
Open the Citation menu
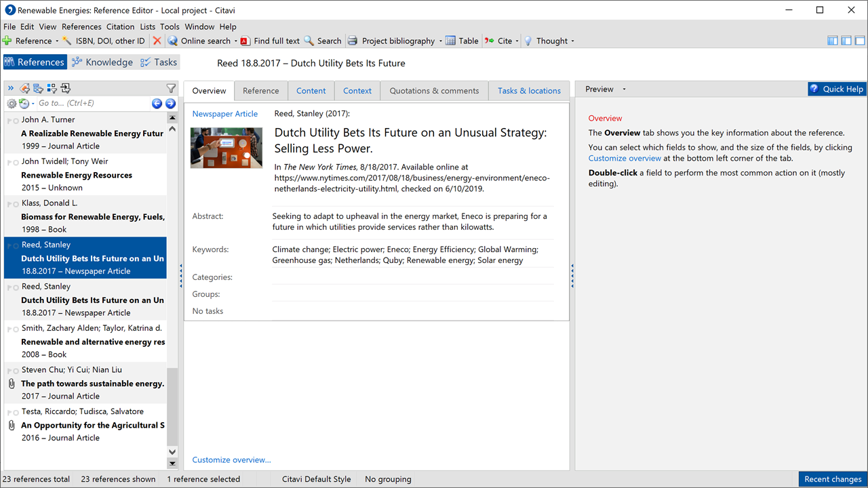(x=120, y=26)
